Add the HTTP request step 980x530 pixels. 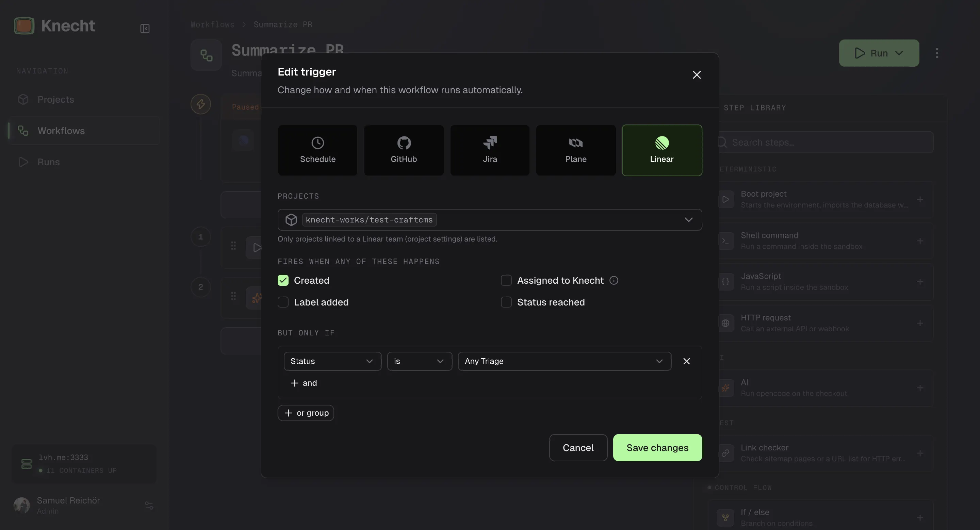(x=920, y=323)
